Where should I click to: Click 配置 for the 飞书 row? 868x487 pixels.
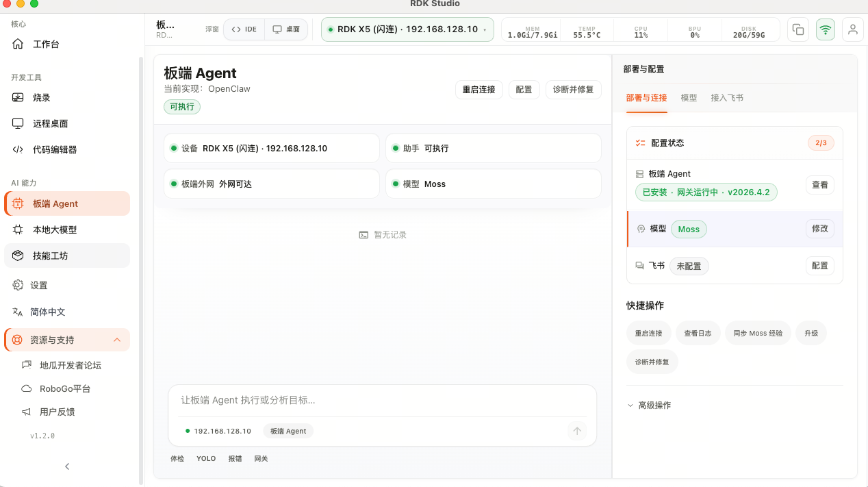click(x=819, y=266)
